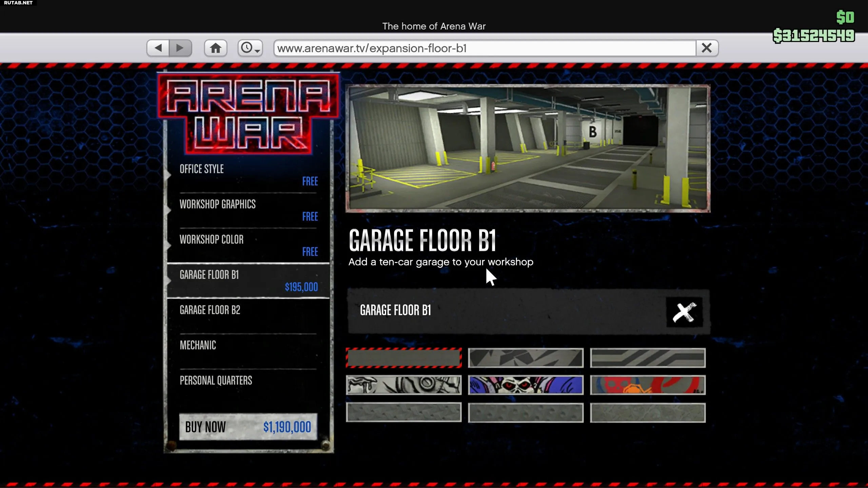The image size is (868, 488).
Task: Choose the grey camouflage shards pattern swatch
Action: (526, 358)
